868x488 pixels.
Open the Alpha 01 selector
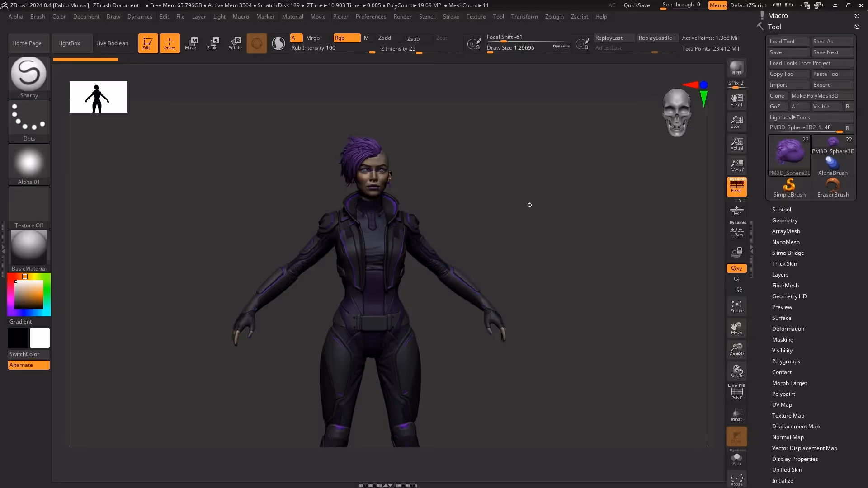[x=29, y=164]
